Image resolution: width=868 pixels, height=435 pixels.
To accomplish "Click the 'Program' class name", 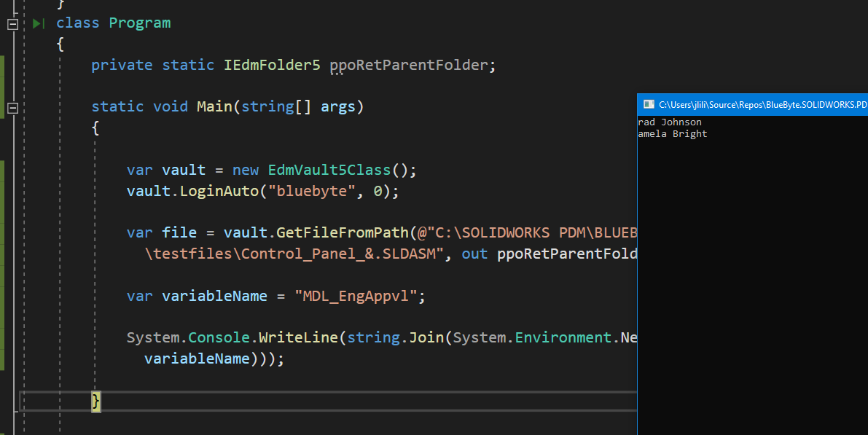I will tap(139, 23).
